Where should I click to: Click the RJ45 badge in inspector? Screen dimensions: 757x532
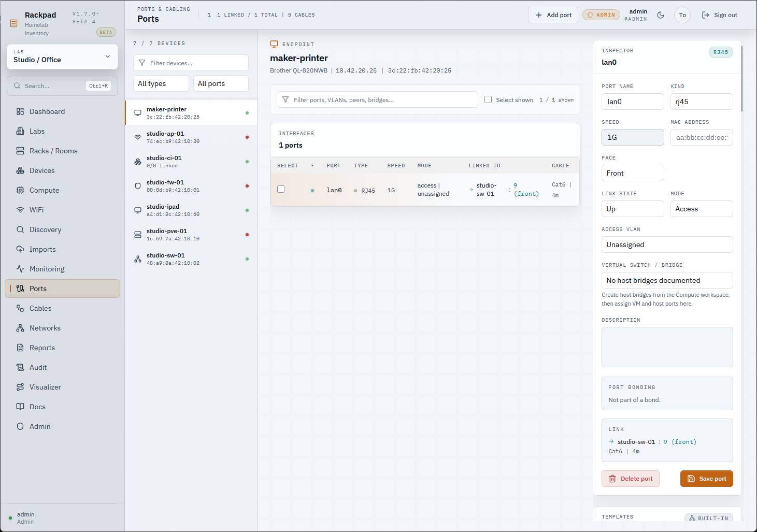click(x=721, y=52)
